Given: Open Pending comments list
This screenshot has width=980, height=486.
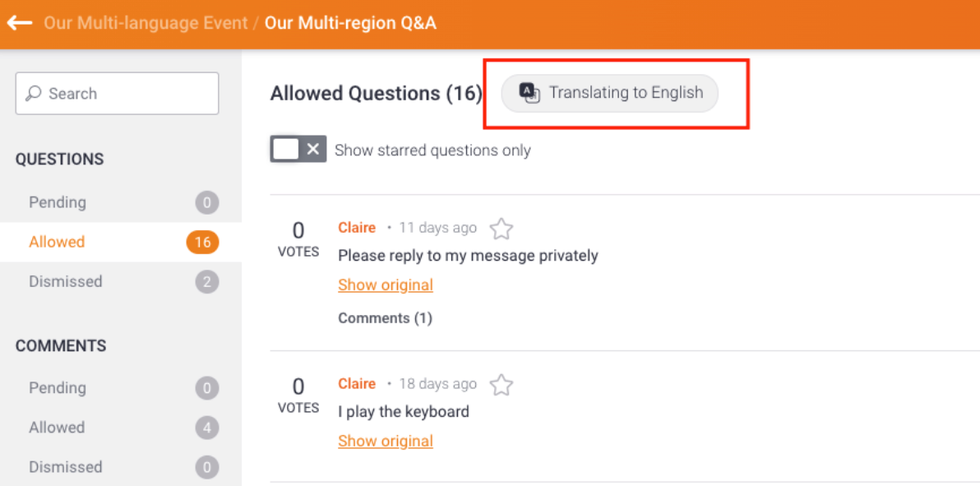Looking at the screenshot, I should pyautogui.click(x=58, y=388).
